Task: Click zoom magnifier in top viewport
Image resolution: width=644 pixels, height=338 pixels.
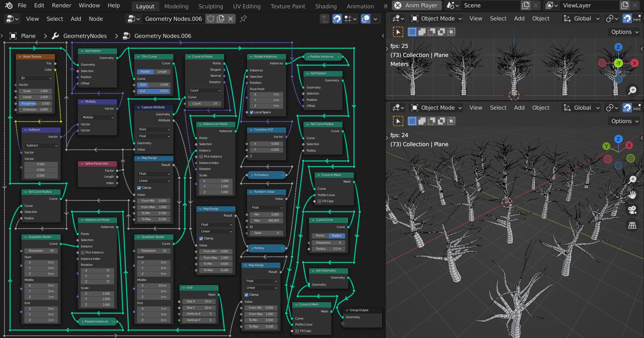Action: click(632, 90)
